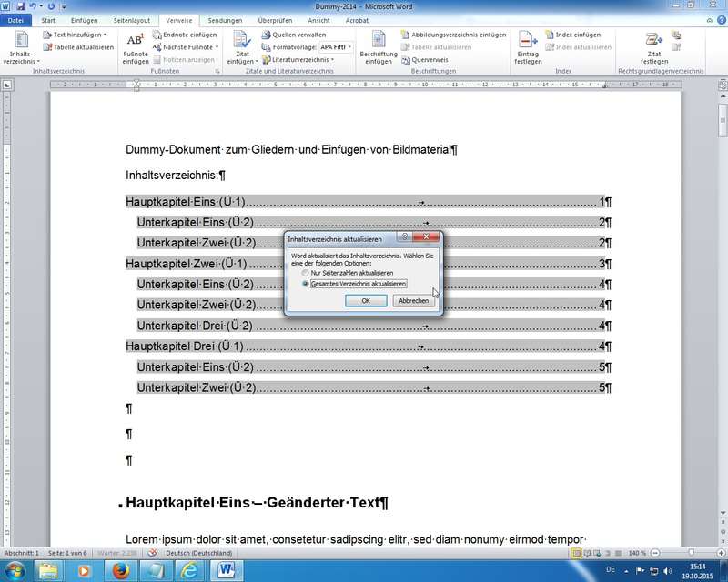Click the Rechtsgrundlagenverzeichnis einfügen icon
This screenshot has height=582, width=728.
click(x=676, y=35)
